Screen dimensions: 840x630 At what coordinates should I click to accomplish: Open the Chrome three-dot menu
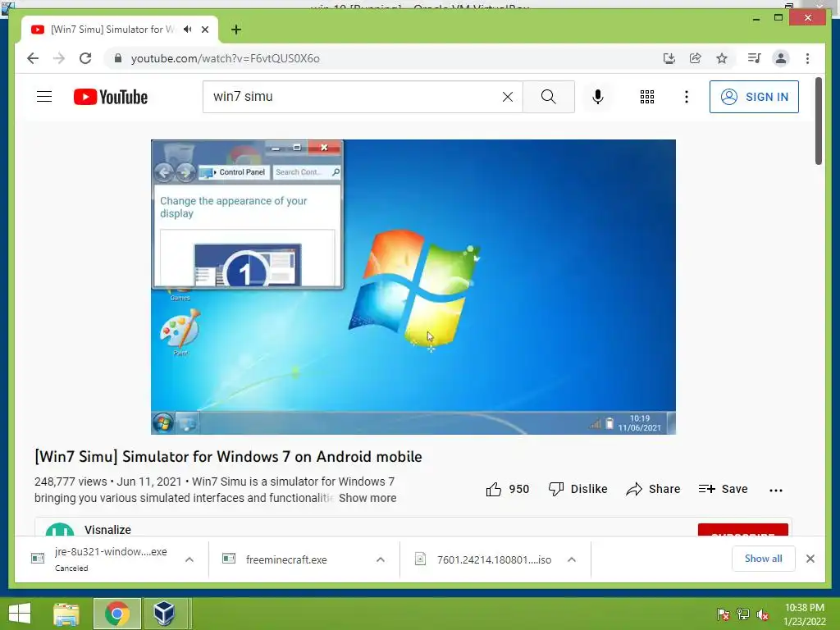tap(807, 58)
